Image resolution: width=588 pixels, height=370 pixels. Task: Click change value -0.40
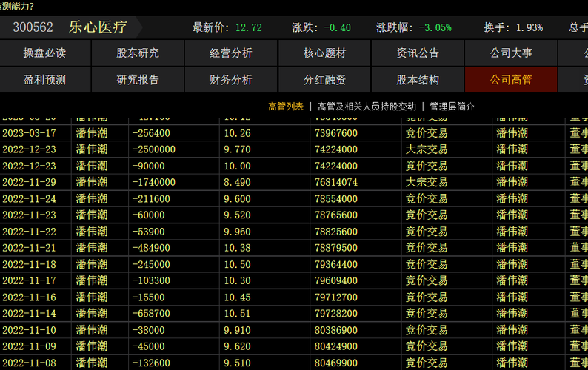[x=337, y=27]
